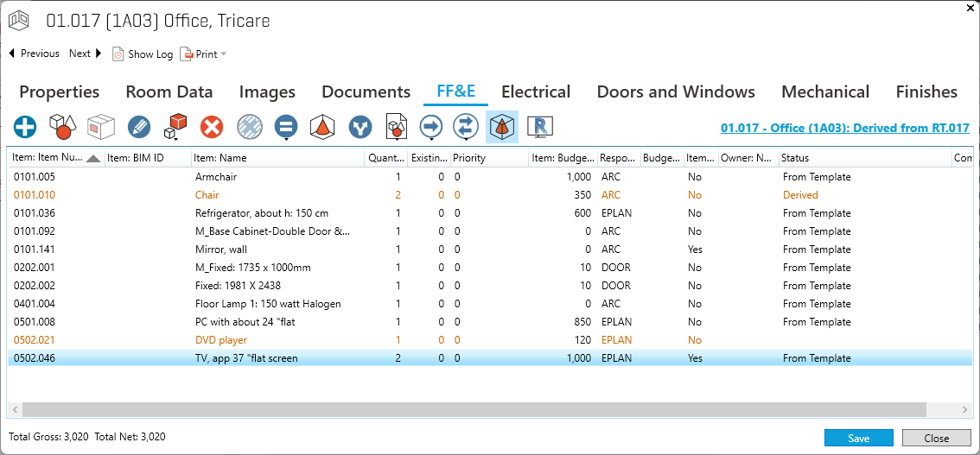
Task: Click the blue plus Add item icon
Action: pos(25,128)
